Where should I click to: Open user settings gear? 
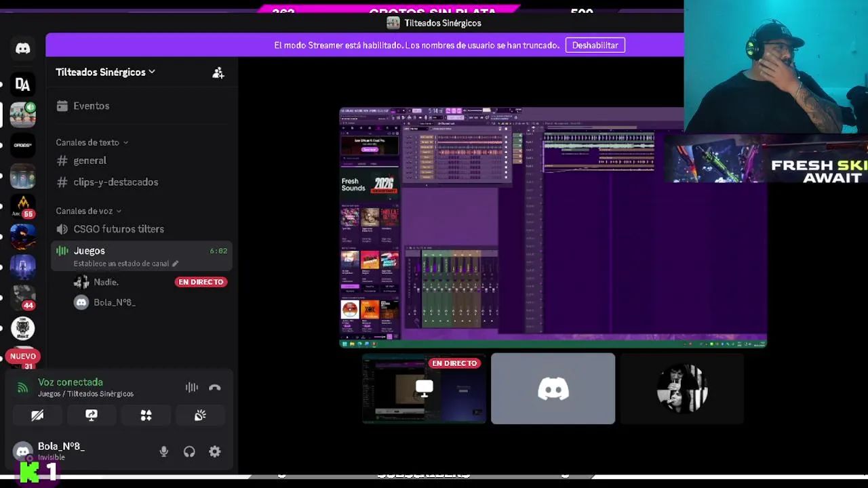[x=215, y=451]
